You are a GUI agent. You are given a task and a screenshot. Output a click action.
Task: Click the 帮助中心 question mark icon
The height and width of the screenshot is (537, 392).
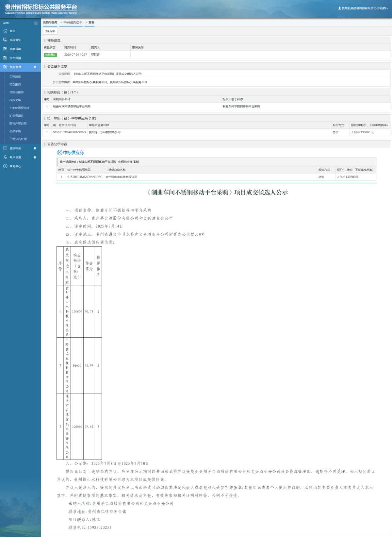pyautogui.click(x=5, y=166)
